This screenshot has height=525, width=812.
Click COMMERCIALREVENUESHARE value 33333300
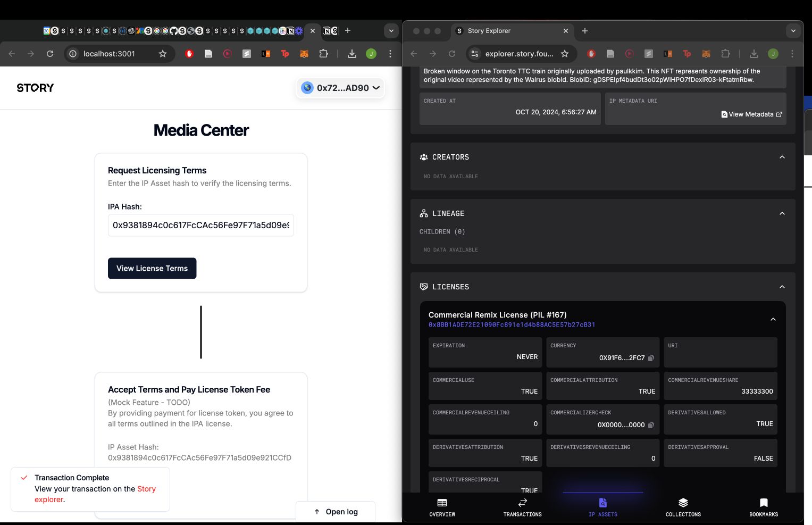(x=757, y=391)
